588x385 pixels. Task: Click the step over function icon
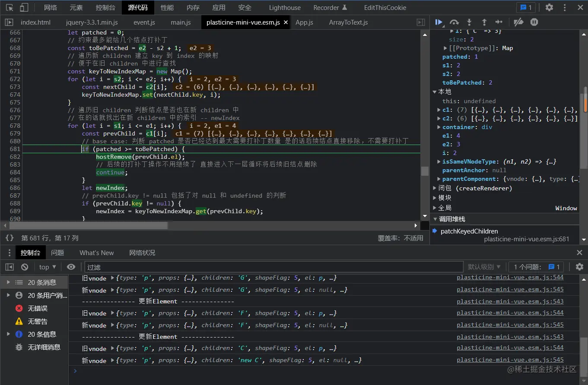(454, 22)
